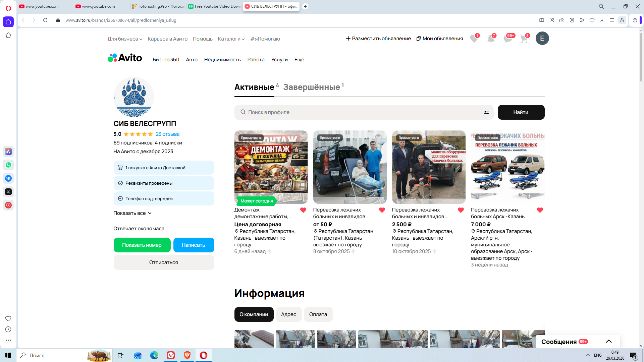Switch to the Завершённые tab
This screenshot has width=644, height=362.
[x=312, y=87]
